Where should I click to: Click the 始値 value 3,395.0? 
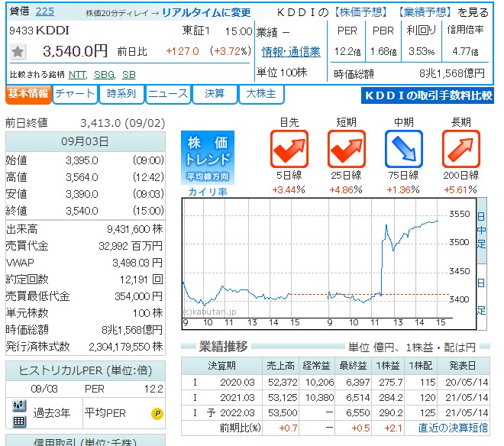pyautogui.click(x=82, y=160)
